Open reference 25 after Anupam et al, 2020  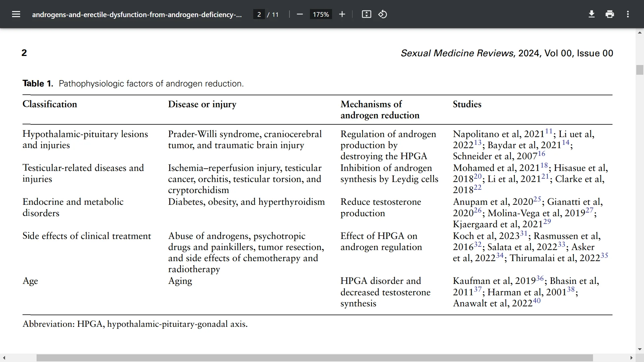[537, 199]
